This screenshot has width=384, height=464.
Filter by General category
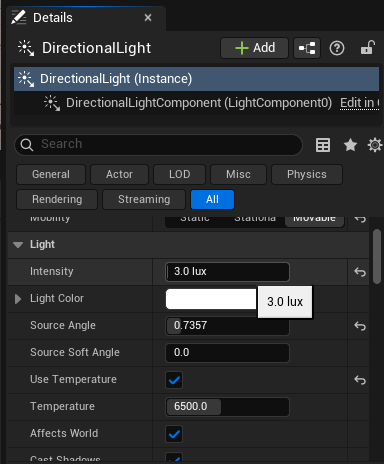tap(51, 174)
